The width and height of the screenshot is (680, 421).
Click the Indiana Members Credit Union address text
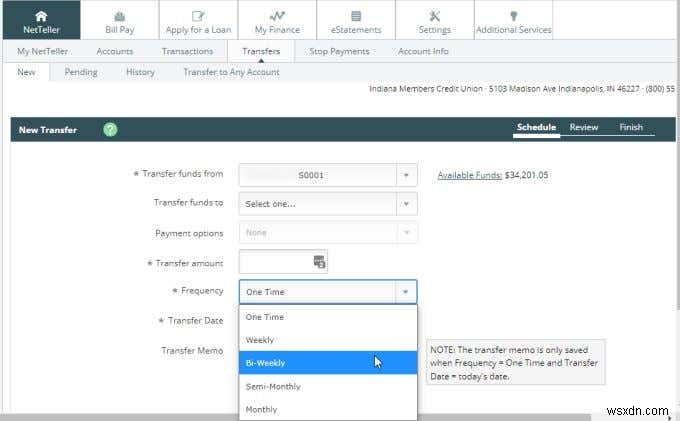(522, 89)
